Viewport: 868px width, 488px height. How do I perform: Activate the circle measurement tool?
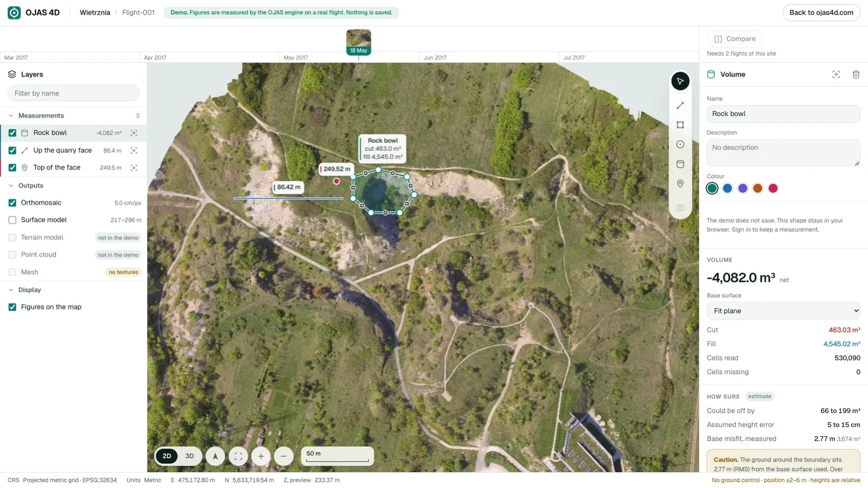(x=680, y=145)
